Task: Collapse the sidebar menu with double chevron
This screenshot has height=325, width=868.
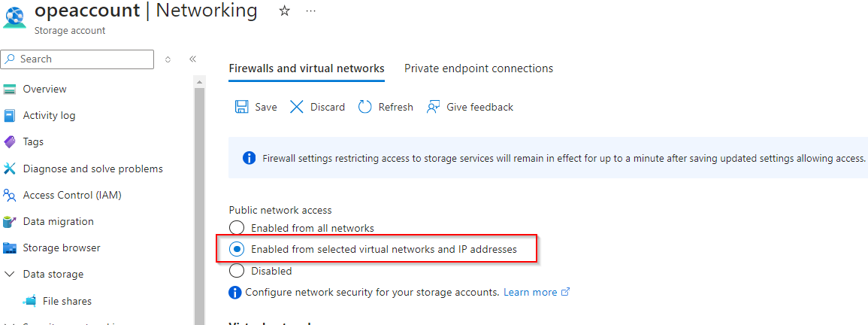Action: (x=192, y=59)
